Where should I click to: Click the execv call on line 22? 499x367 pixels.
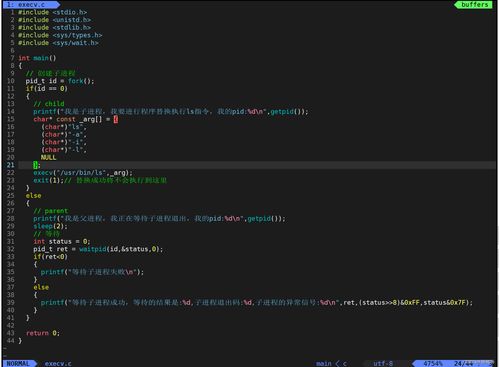click(x=83, y=173)
